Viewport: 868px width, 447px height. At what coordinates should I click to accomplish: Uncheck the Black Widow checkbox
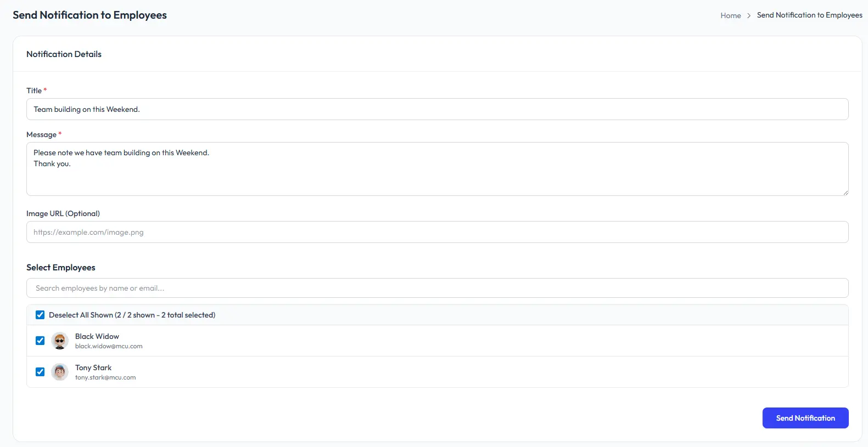click(40, 341)
